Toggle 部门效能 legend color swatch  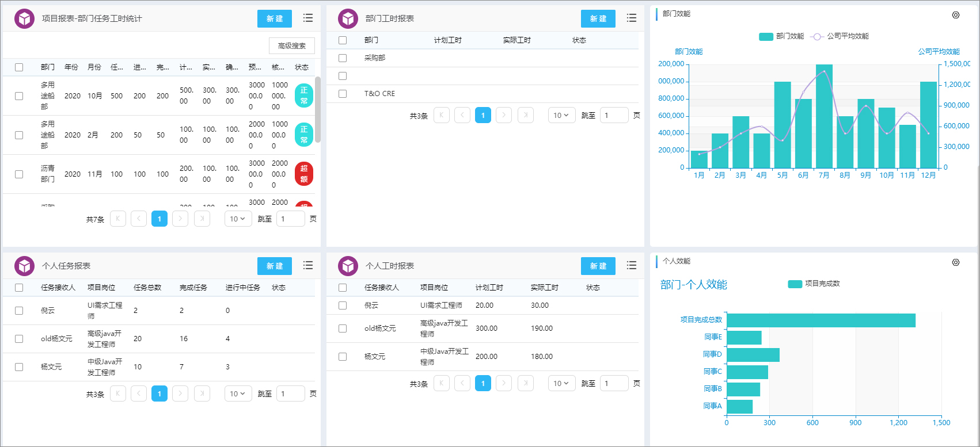(766, 36)
